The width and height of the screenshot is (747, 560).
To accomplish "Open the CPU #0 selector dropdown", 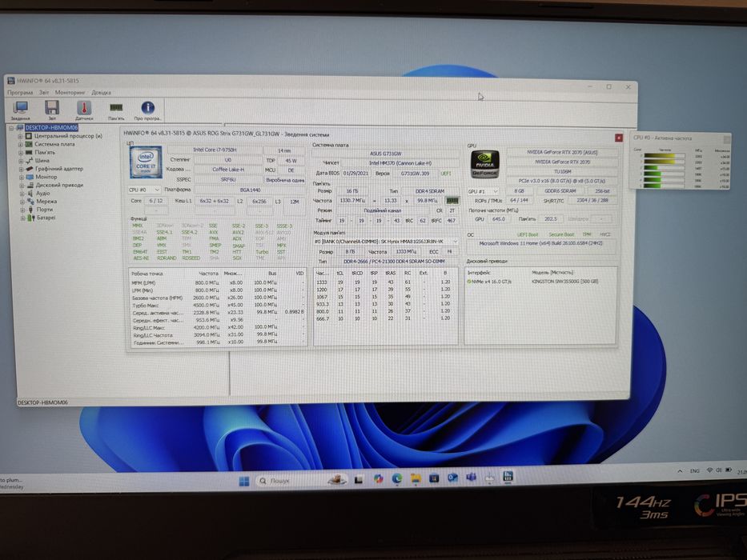I will [x=144, y=190].
